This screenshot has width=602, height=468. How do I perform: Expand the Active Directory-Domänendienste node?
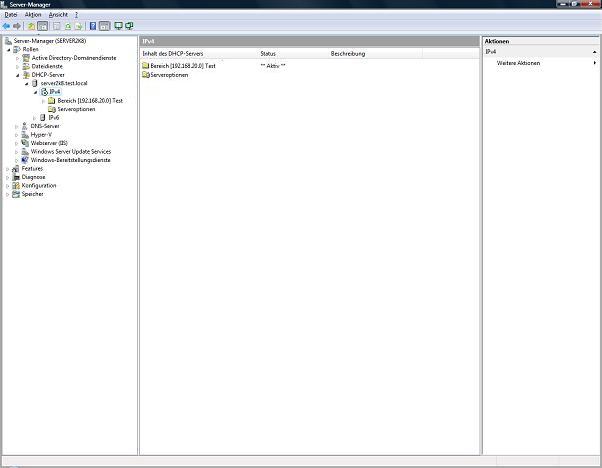coord(18,58)
